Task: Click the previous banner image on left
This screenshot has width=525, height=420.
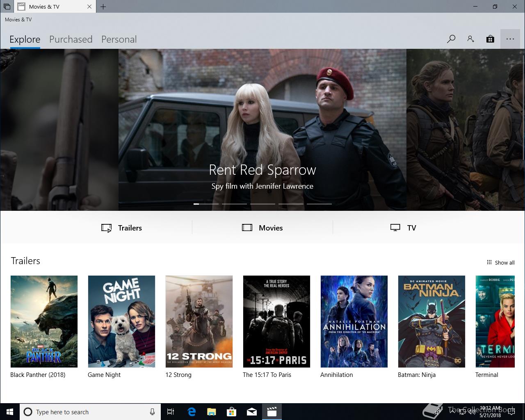Action: [x=59, y=130]
